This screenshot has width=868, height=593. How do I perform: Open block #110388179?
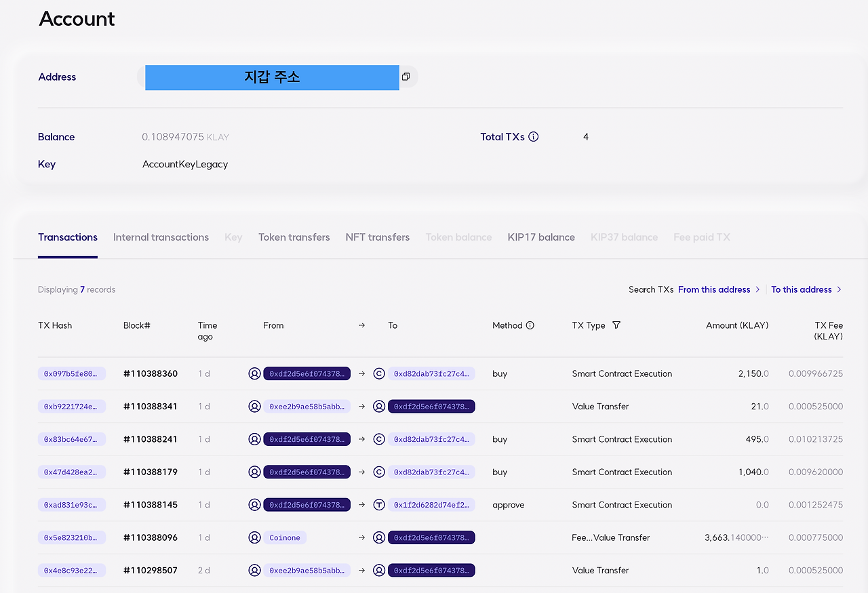pyautogui.click(x=151, y=472)
